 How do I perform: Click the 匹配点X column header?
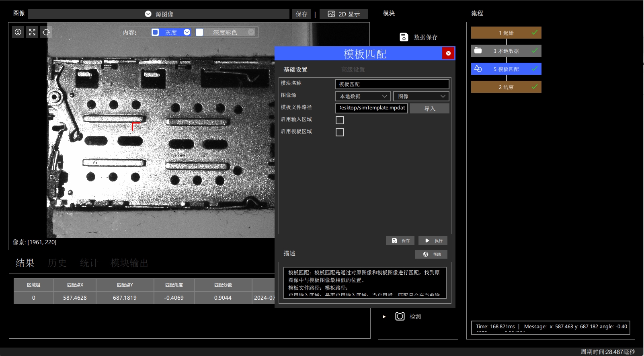pyautogui.click(x=75, y=285)
